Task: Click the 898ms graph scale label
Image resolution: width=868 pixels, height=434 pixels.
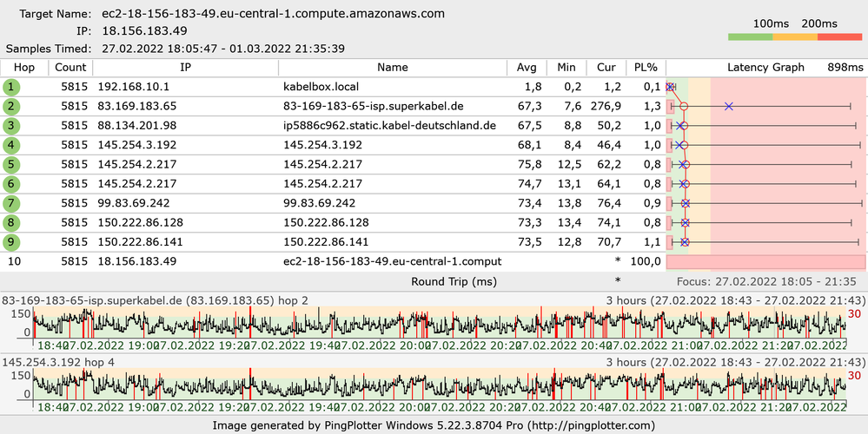Action: 845,68
